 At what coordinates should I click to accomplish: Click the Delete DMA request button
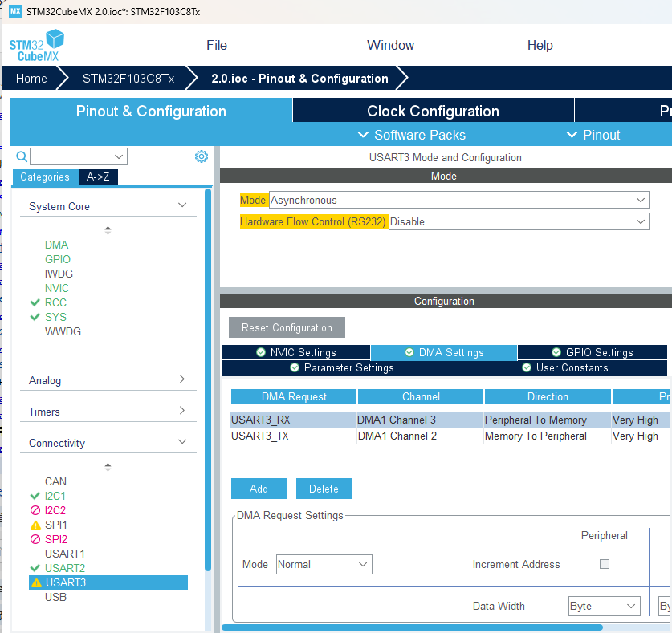click(324, 489)
